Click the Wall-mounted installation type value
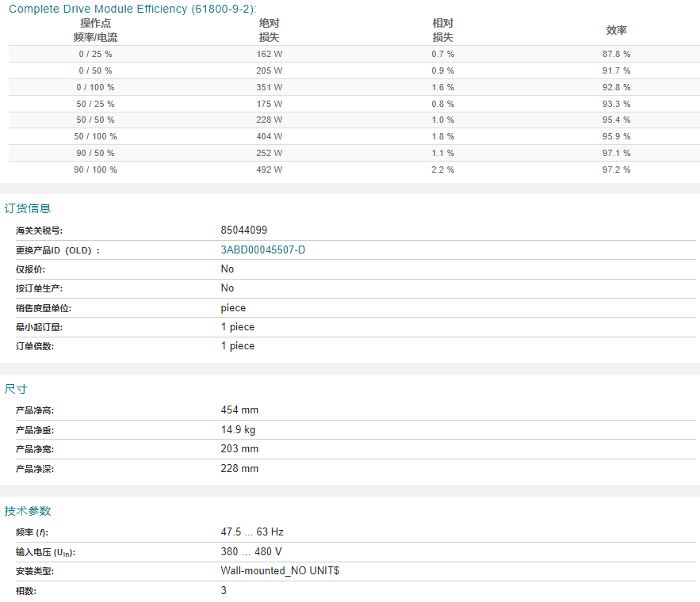This screenshot has width=700, height=602. [x=280, y=571]
